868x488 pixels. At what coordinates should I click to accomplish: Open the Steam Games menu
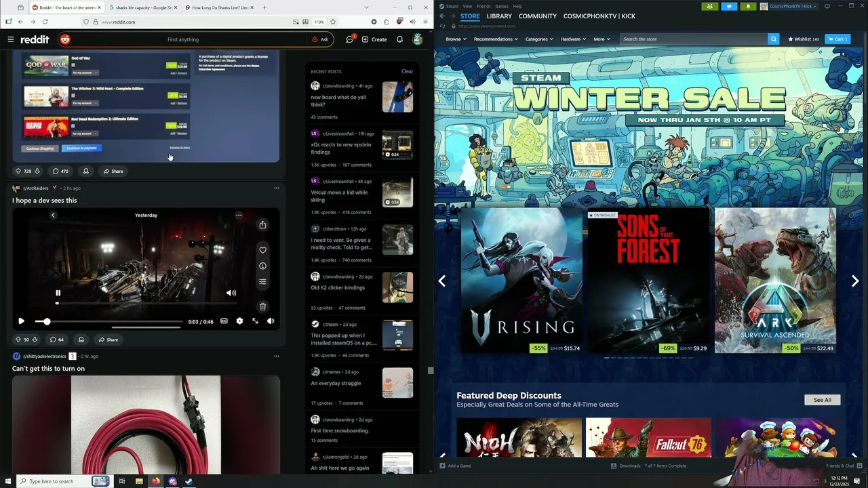(x=502, y=6)
